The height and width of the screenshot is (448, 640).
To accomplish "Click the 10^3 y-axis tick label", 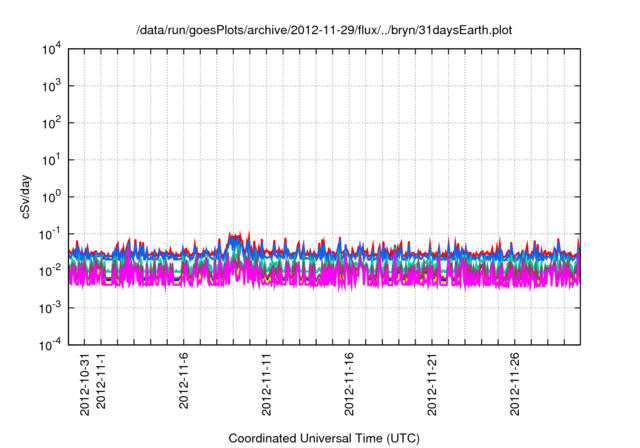I will click(x=50, y=86).
